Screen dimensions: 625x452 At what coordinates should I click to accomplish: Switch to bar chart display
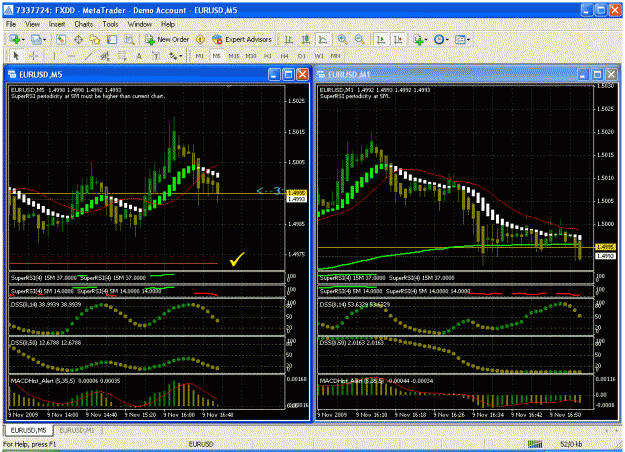(289, 39)
